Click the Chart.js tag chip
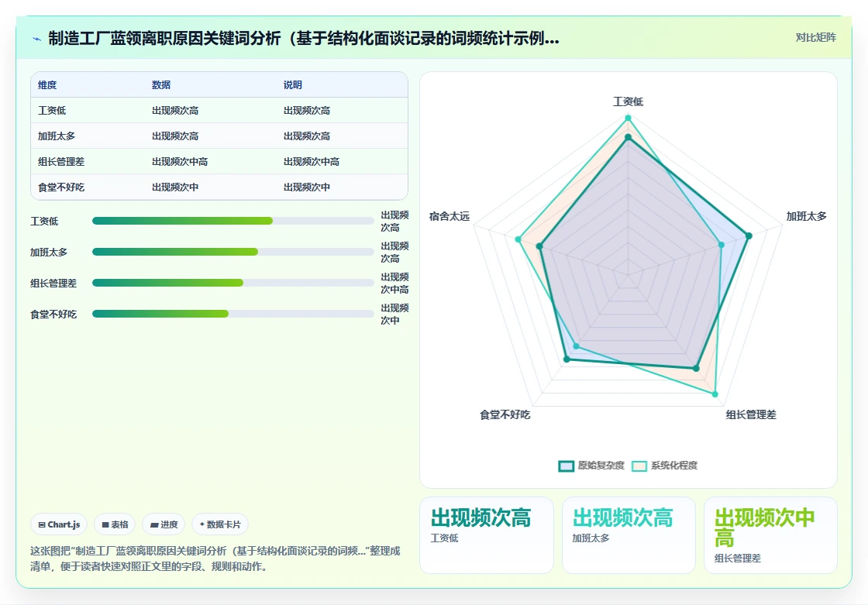The width and height of the screenshot is (868, 605). tap(59, 524)
